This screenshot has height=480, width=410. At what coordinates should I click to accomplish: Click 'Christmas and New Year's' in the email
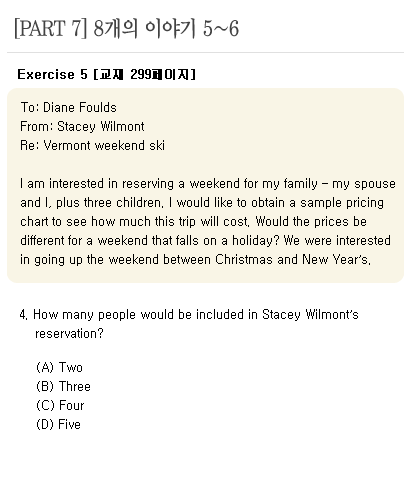[x=293, y=260]
